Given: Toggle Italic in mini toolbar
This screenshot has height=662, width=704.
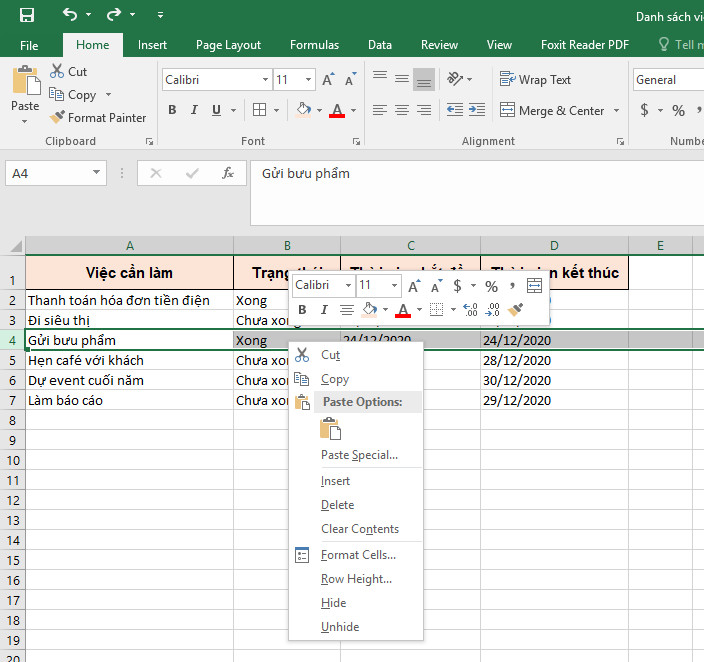Looking at the screenshot, I should coord(324,310).
